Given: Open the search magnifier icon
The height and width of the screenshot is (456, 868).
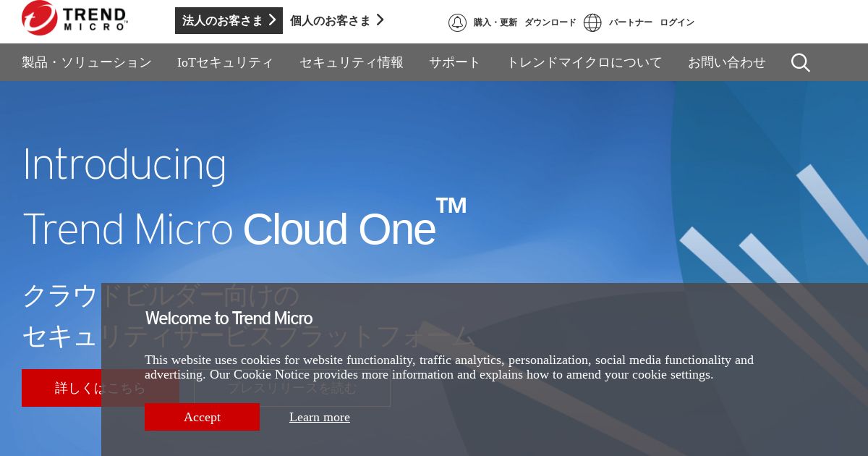Looking at the screenshot, I should click(x=801, y=63).
